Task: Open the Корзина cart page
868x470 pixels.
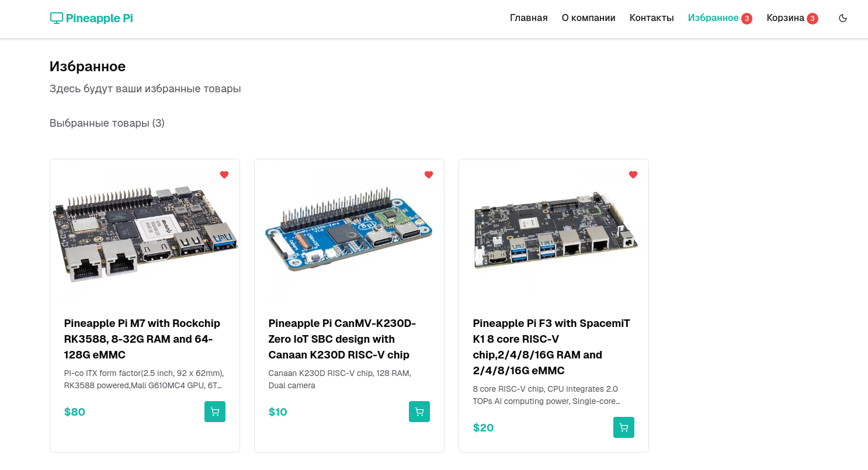Action: click(x=786, y=18)
